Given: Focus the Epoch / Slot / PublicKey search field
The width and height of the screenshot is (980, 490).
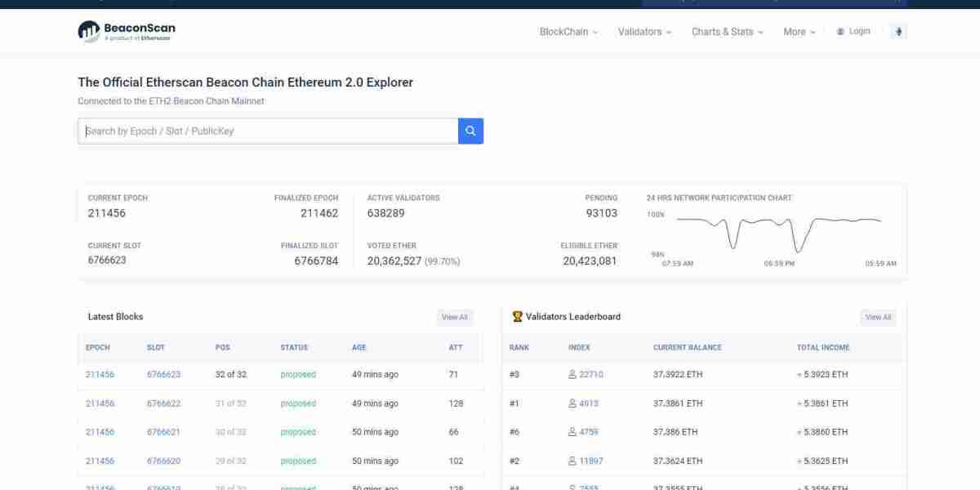Looking at the screenshot, I should tap(268, 131).
